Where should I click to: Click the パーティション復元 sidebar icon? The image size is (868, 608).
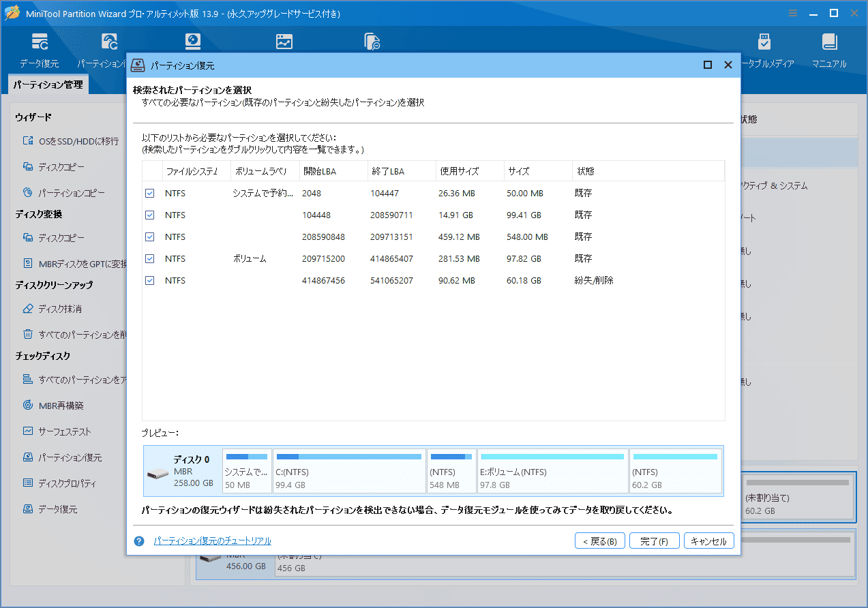coord(28,457)
